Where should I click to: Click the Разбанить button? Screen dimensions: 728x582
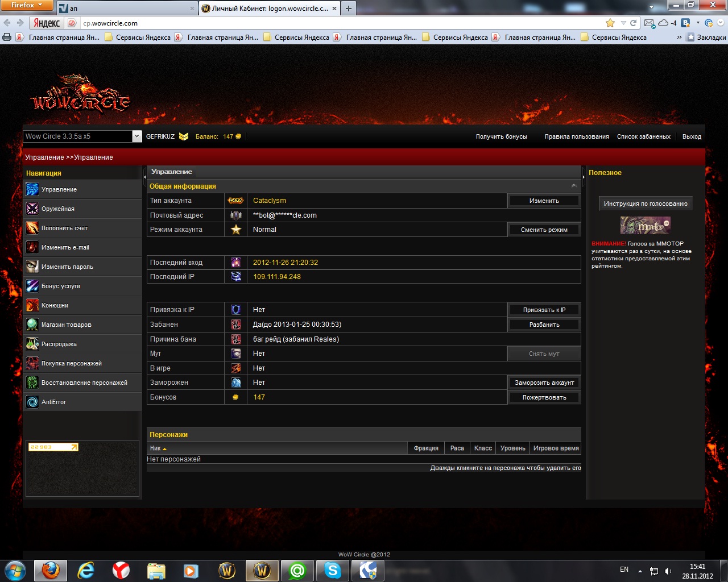(544, 325)
